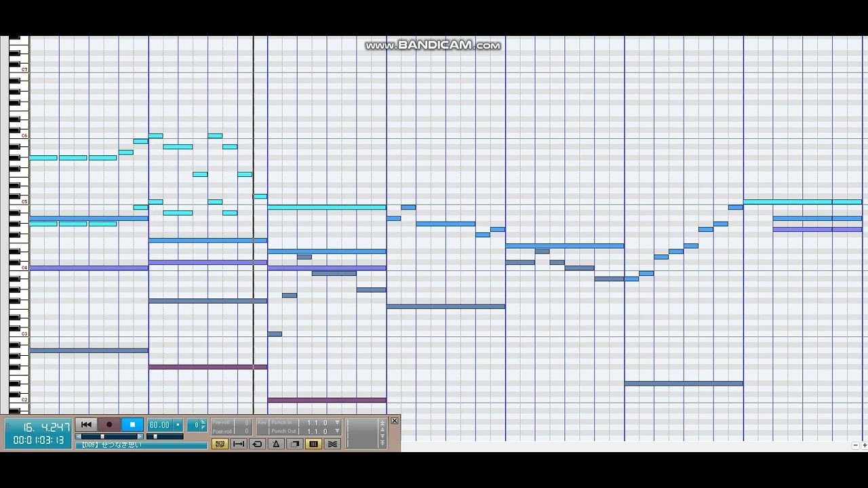Click the Post-roll label
The width and height of the screenshot is (868, 488).
[x=222, y=431]
